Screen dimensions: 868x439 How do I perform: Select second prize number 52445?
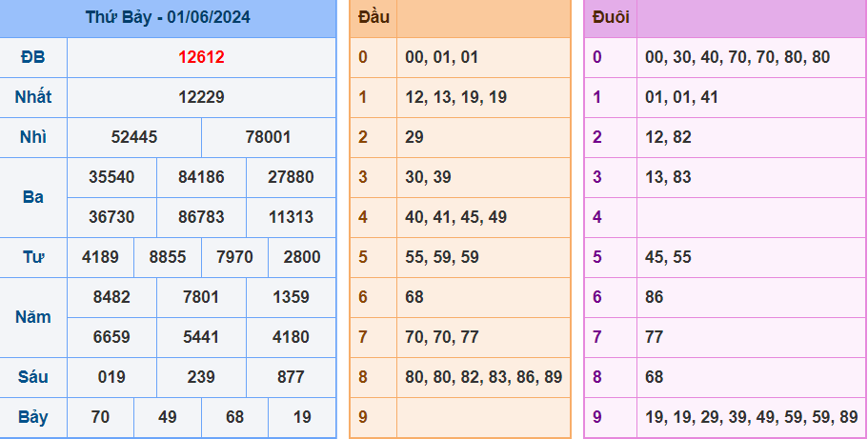pos(134,137)
